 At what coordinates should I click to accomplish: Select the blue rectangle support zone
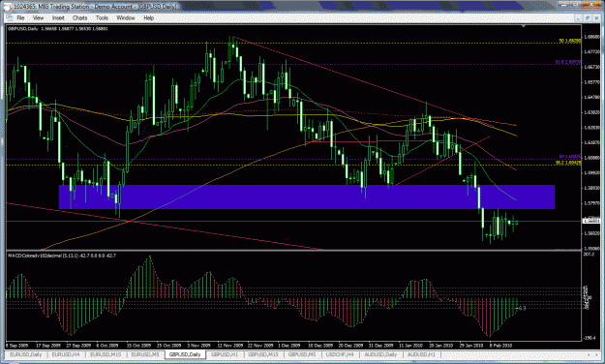click(x=307, y=197)
